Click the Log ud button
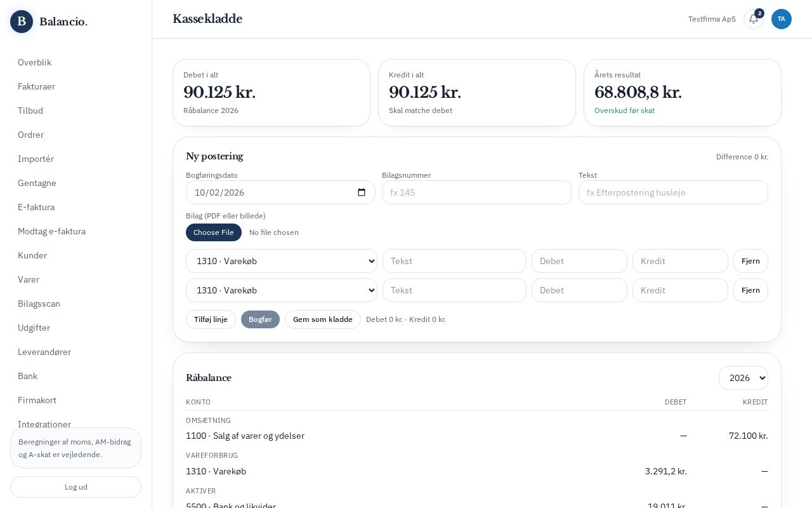 coord(76,487)
